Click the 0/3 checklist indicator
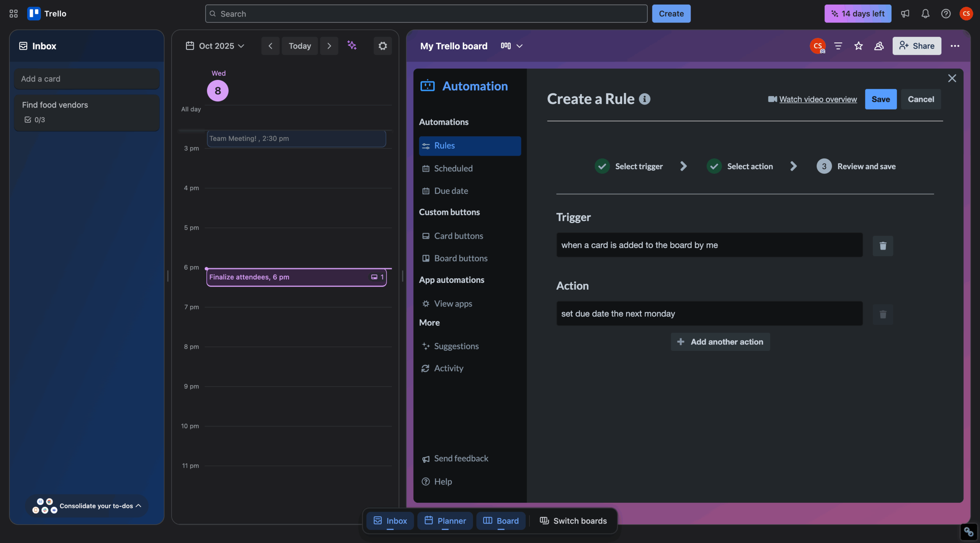The width and height of the screenshot is (980, 543). 36,119
